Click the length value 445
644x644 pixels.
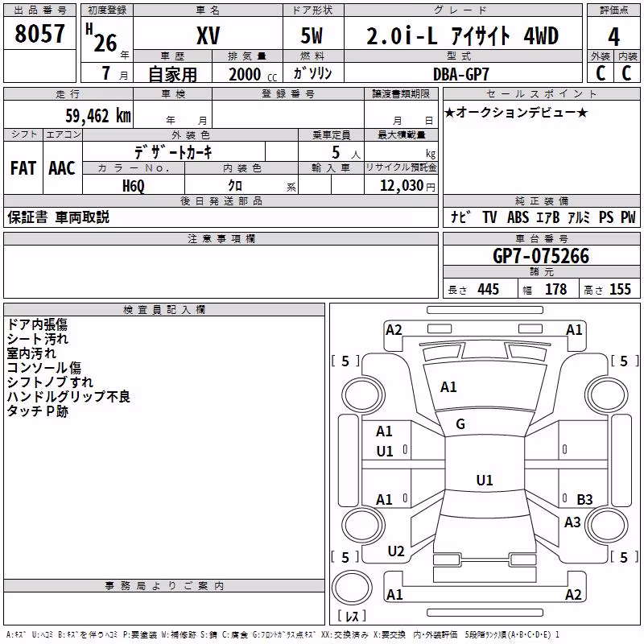coord(489,289)
